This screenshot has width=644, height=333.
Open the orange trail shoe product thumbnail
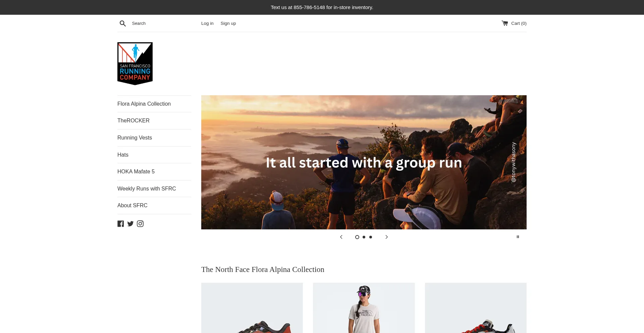[x=252, y=308]
